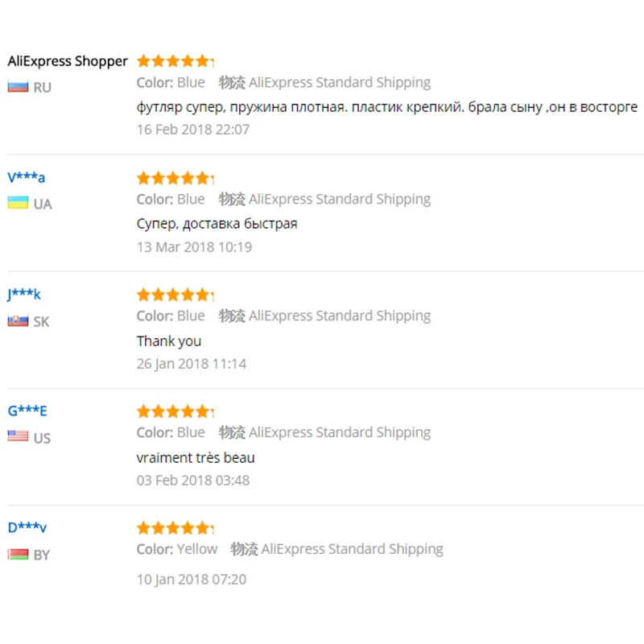The width and height of the screenshot is (644, 644).
Task: Click the date 16 Feb 2018 22:07
Action: [193, 130]
